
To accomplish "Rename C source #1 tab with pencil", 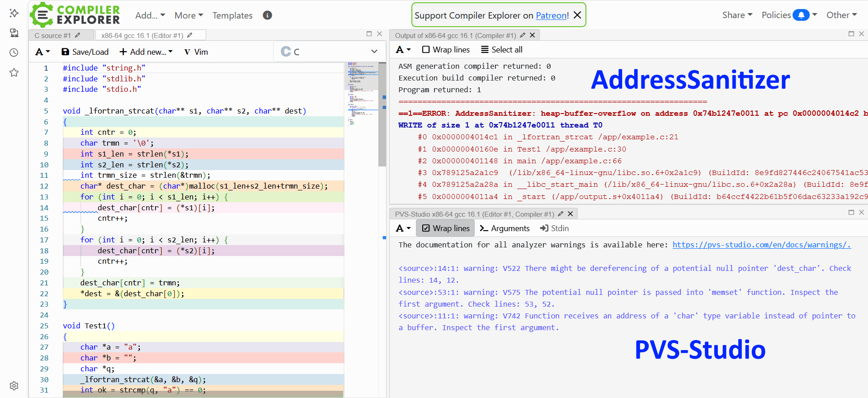I will [78, 35].
